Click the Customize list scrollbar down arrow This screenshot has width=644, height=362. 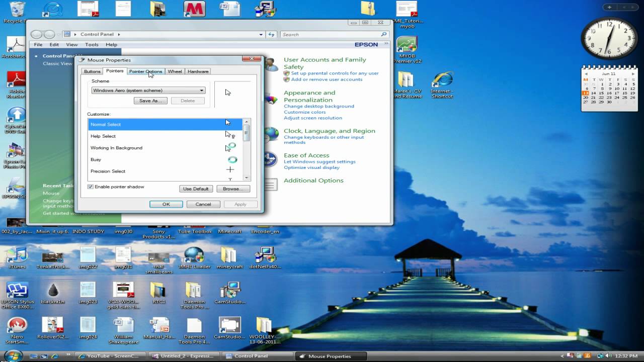pyautogui.click(x=247, y=177)
